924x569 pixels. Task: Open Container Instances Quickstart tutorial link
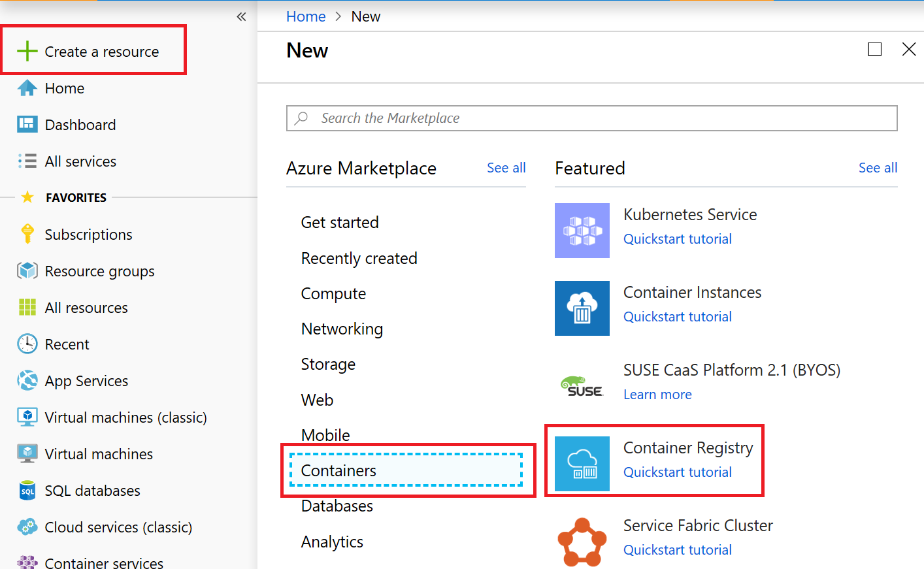pyautogui.click(x=678, y=317)
